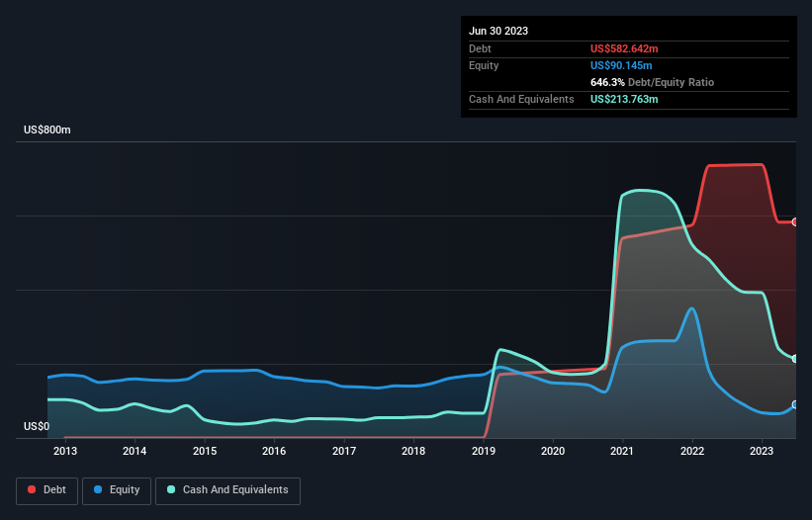Click the US$800m y-axis label
812x520 pixels.
[47, 130]
